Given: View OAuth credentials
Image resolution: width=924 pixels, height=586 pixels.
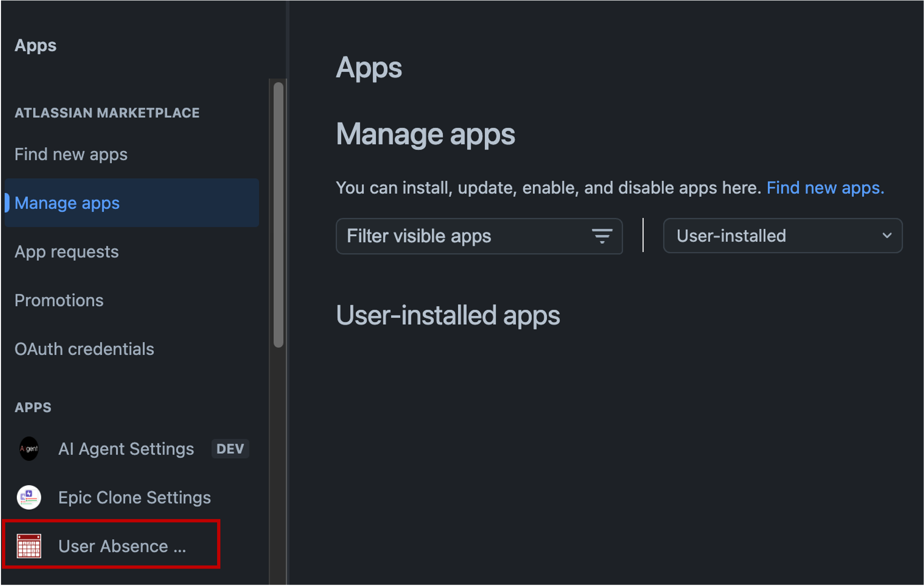Looking at the screenshot, I should (85, 349).
